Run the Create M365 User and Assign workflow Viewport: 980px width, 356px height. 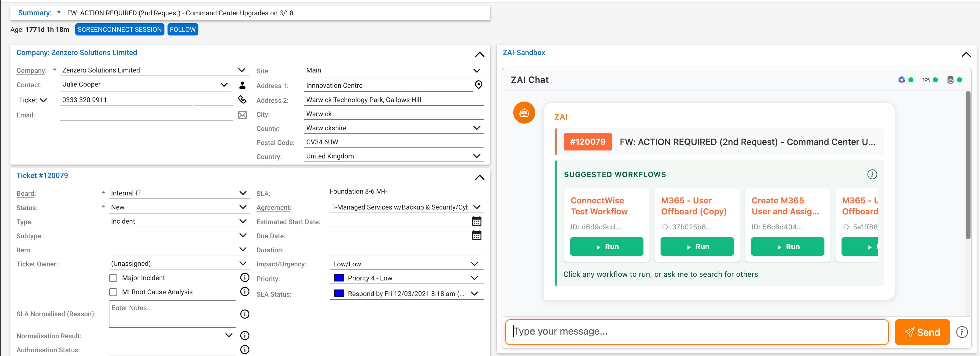click(x=787, y=247)
